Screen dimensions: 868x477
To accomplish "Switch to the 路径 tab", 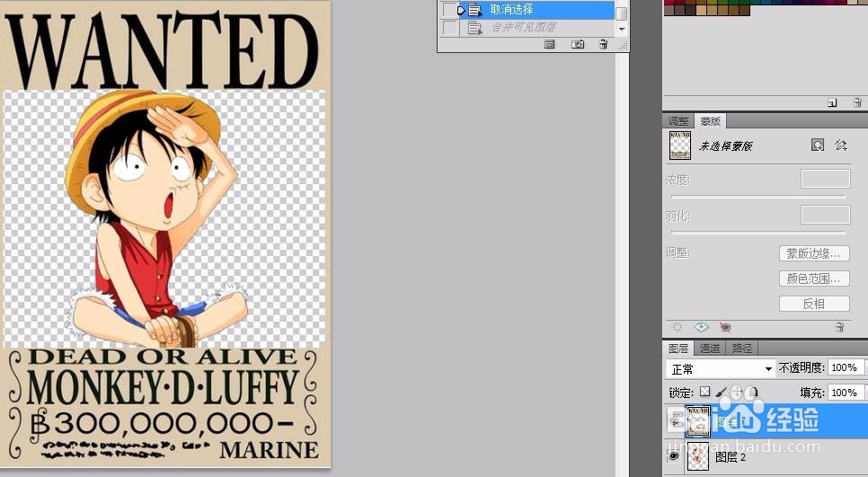I will (x=742, y=348).
